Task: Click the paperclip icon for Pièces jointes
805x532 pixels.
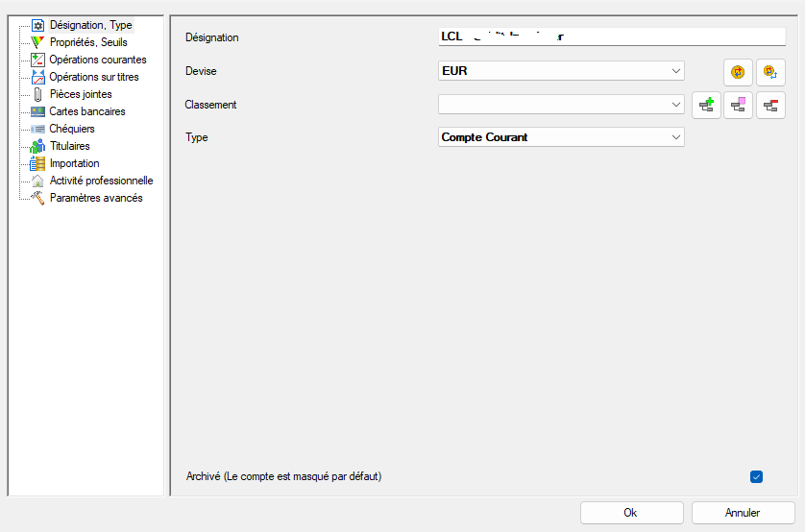Action: 38,94
